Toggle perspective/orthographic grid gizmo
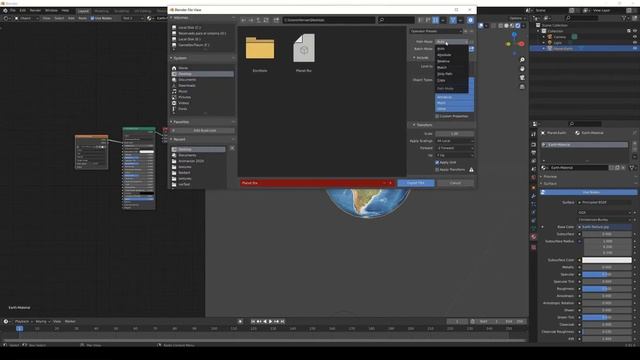Image resolution: width=640 pixels, height=360 pixels. (x=522, y=87)
